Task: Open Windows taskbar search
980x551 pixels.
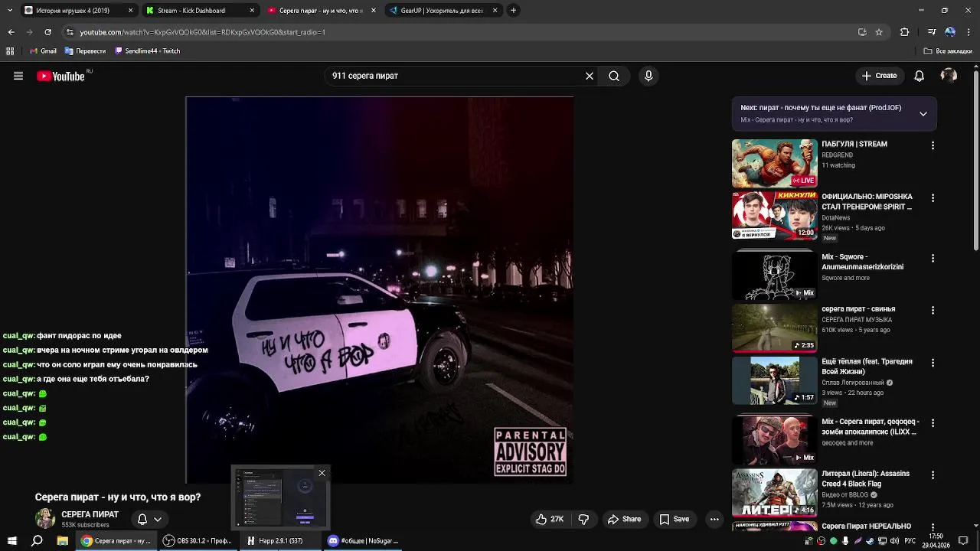Action: [x=37, y=541]
